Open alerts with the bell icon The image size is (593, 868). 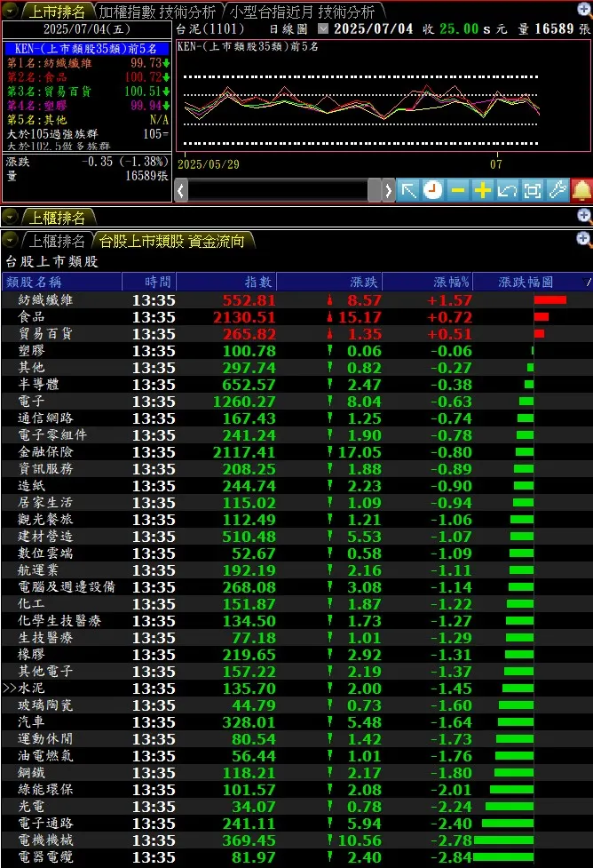tap(581, 190)
